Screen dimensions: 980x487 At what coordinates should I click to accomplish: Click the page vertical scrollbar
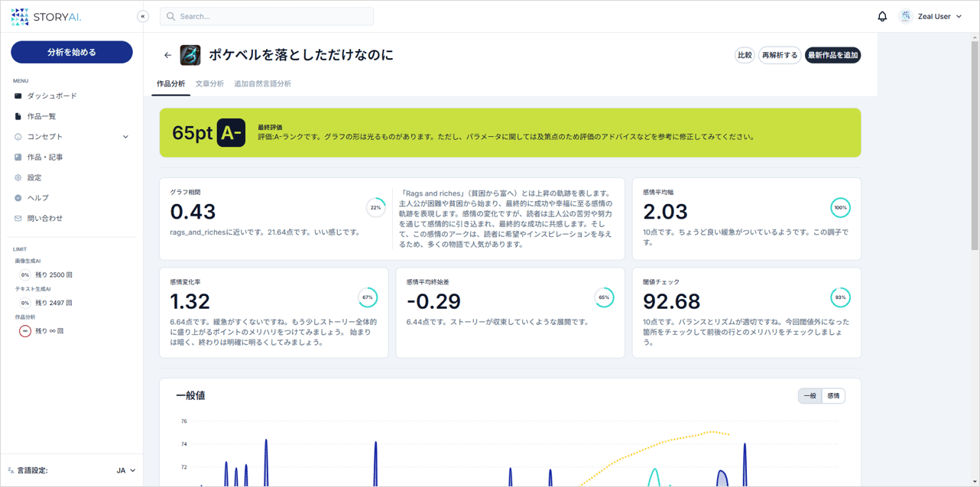tap(975, 145)
